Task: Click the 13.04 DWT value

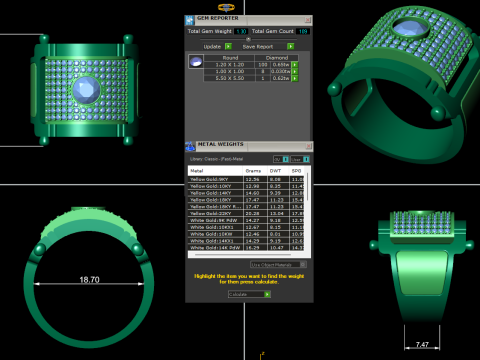Action: coord(276,213)
